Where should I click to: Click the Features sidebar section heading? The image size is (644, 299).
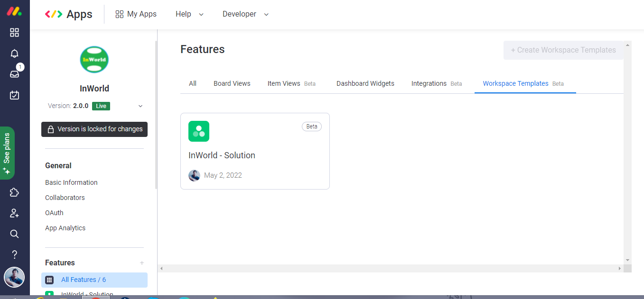coord(60,263)
